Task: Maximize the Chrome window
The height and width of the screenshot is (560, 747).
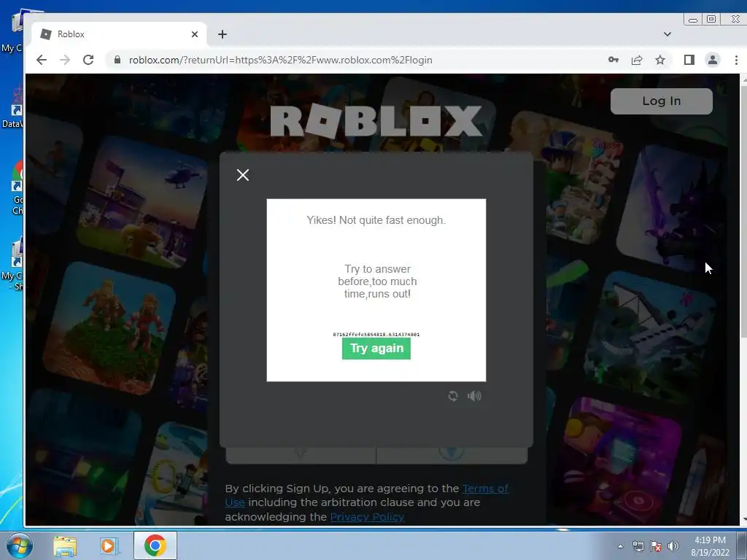Action: (711, 20)
